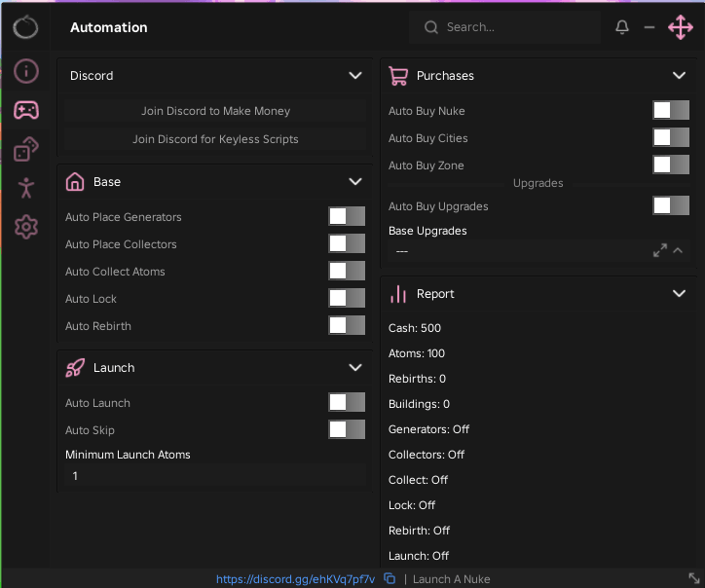The image size is (705, 588).
Task: Click the Launch: Off status line
Action: click(x=419, y=556)
